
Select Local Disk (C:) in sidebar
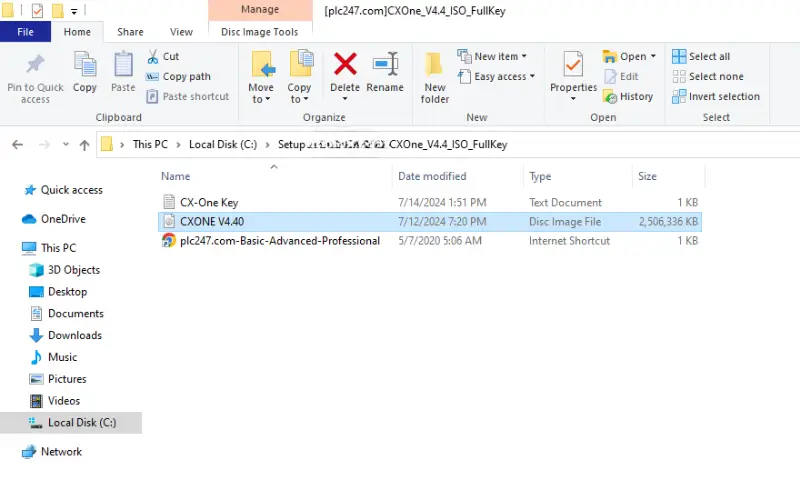pyautogui.click(x=71, y=423)
